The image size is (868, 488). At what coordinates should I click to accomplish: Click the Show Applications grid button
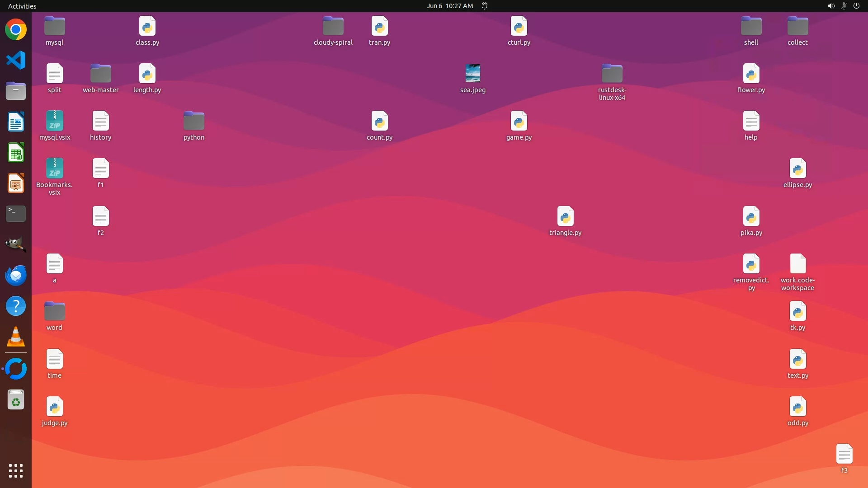point(16,470)
